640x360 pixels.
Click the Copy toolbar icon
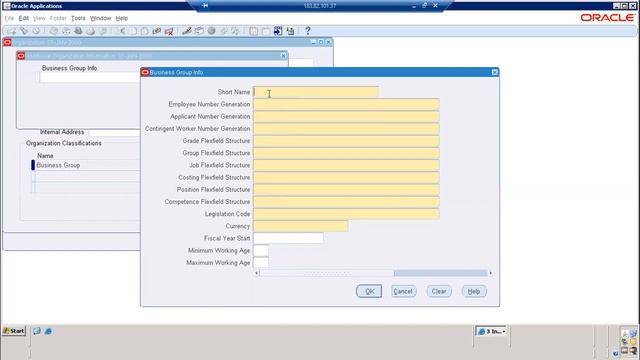(x=133, y=31)
